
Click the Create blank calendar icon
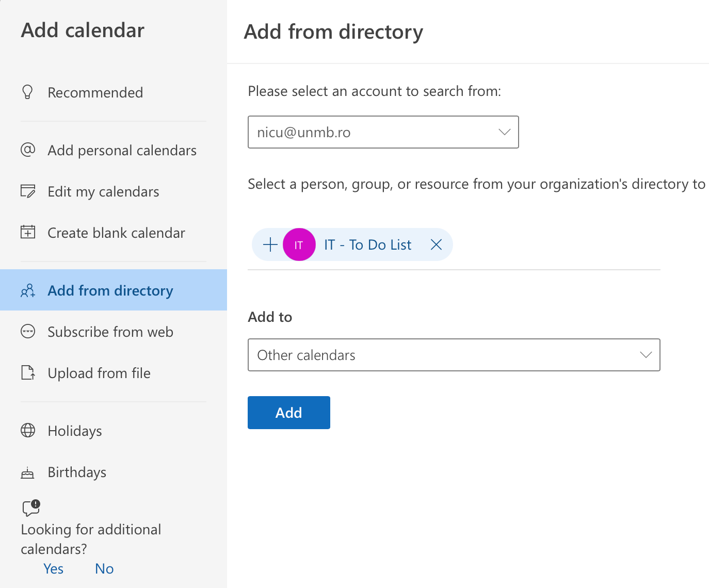[x=28, y=233]
